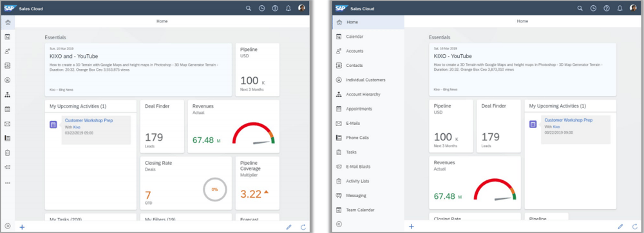Open 'KIXO and - YouTube' news card
Screen dimensions: 644x233
[138, 70]
